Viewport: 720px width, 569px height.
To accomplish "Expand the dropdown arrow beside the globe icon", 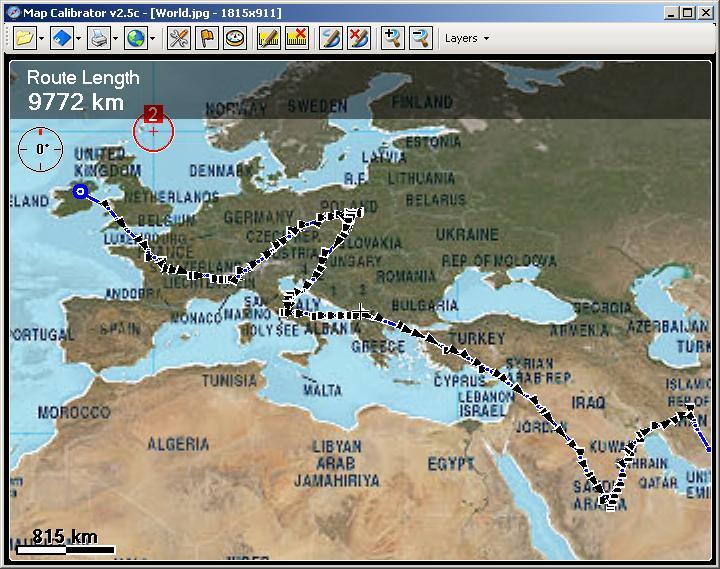I will click(152, 39).
